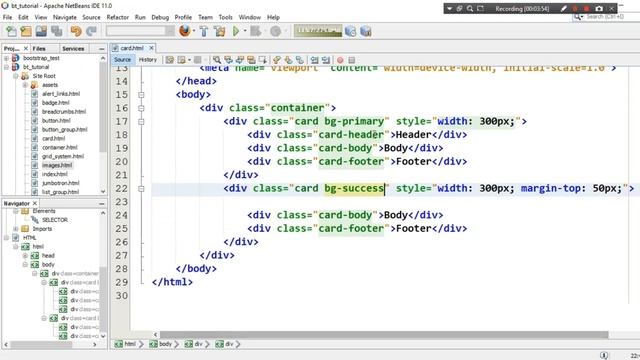Click the New File toolbar icon
The width and height of the screenshot is (640, 360).
click(11, 31)
